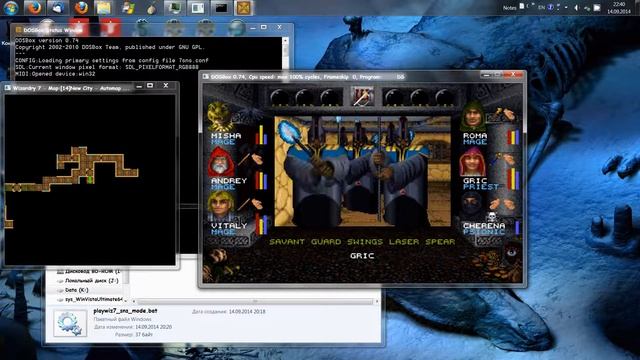Open the black console window taskbar icon
This screenshot has width=640, height=360.
pyautogui.click(x=221, y=7)
